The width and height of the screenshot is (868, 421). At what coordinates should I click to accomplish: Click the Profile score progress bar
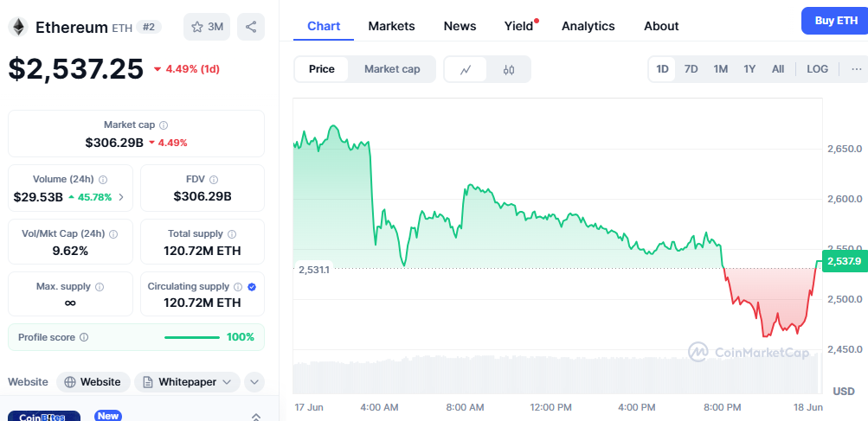pyautogui.click(x=191, y=337)
